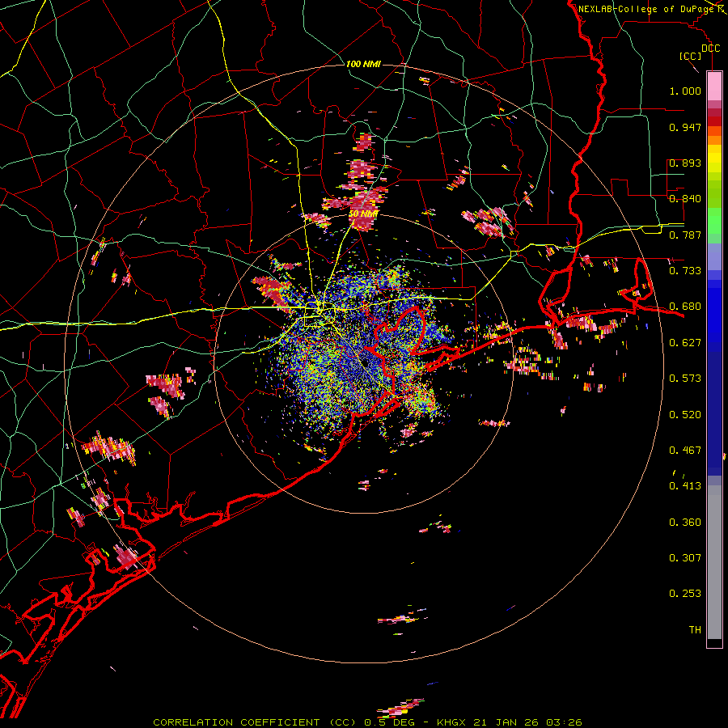The image size is (728, 728).
Task: Click the "100 NMI" range ring label
Action: point(363,64)
